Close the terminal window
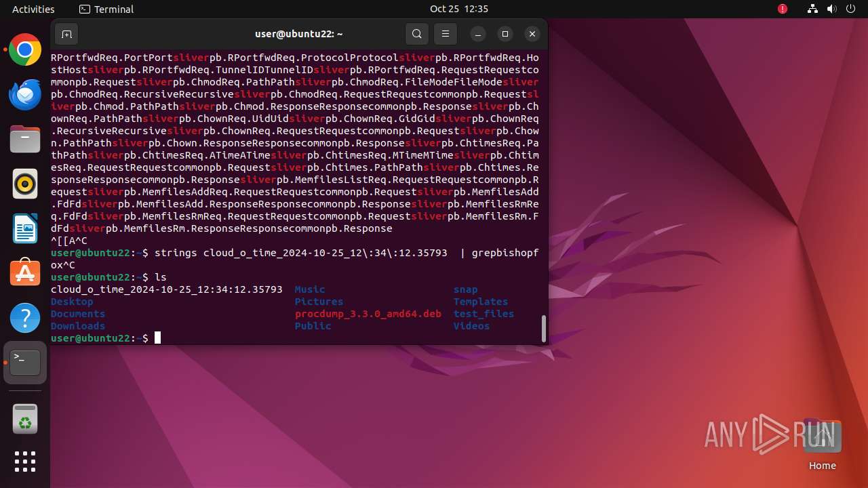Image resolution: width=868 pixels, height=488 pixels. pos(532,34)
